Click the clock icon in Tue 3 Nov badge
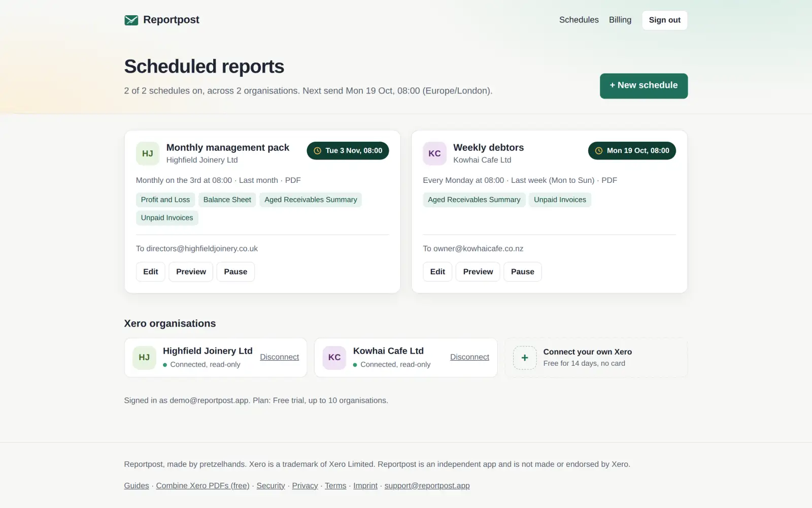Screen dimensions: 812x508 click(x=318, y=151)
